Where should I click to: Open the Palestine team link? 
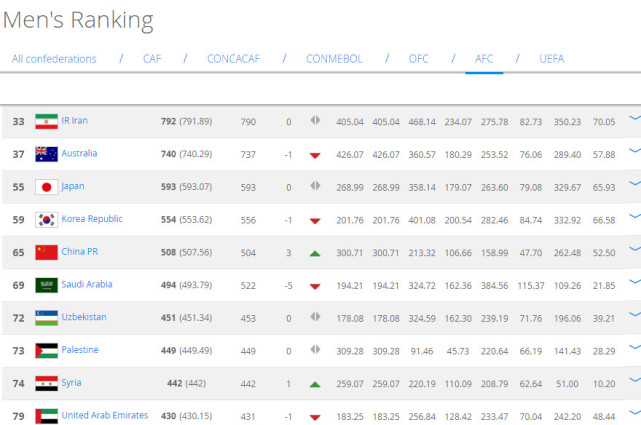pos(80,350)
